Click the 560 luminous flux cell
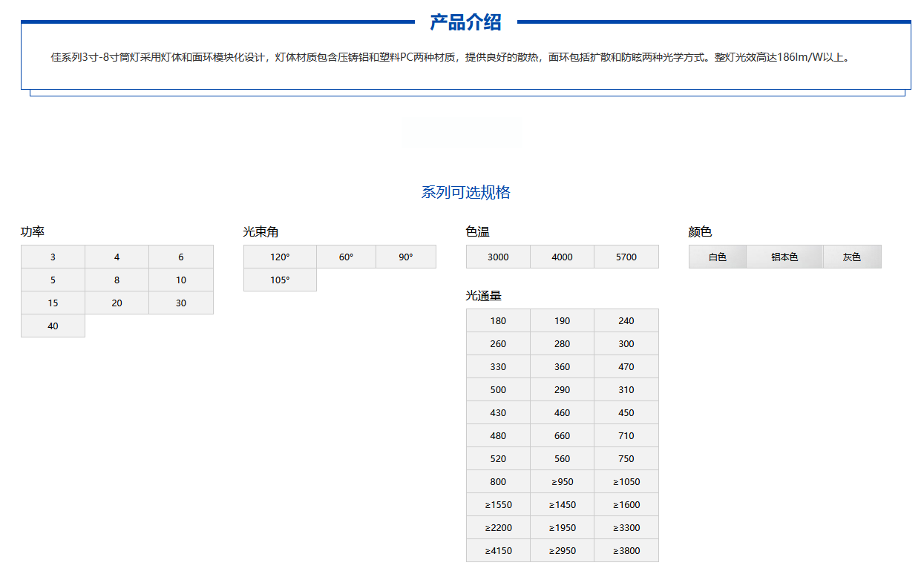 coord(563,458)
